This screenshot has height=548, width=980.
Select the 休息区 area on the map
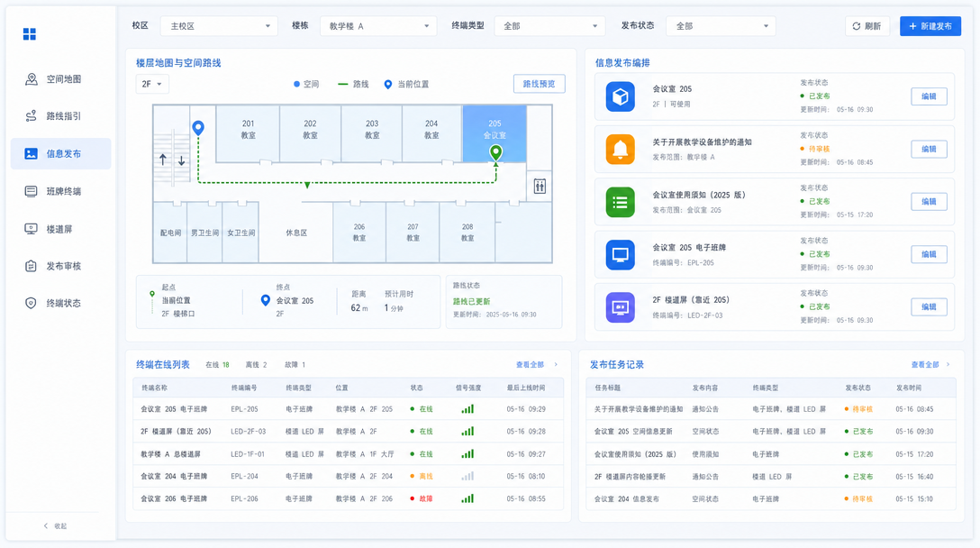[x=296, y=232]
